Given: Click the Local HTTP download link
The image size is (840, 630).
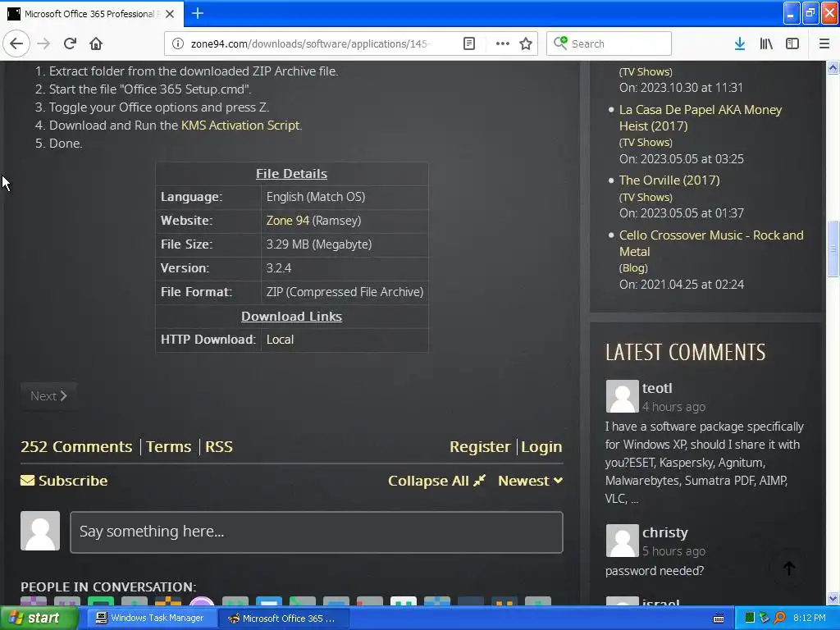Looking at the screenshot, I should pos(280,340).
